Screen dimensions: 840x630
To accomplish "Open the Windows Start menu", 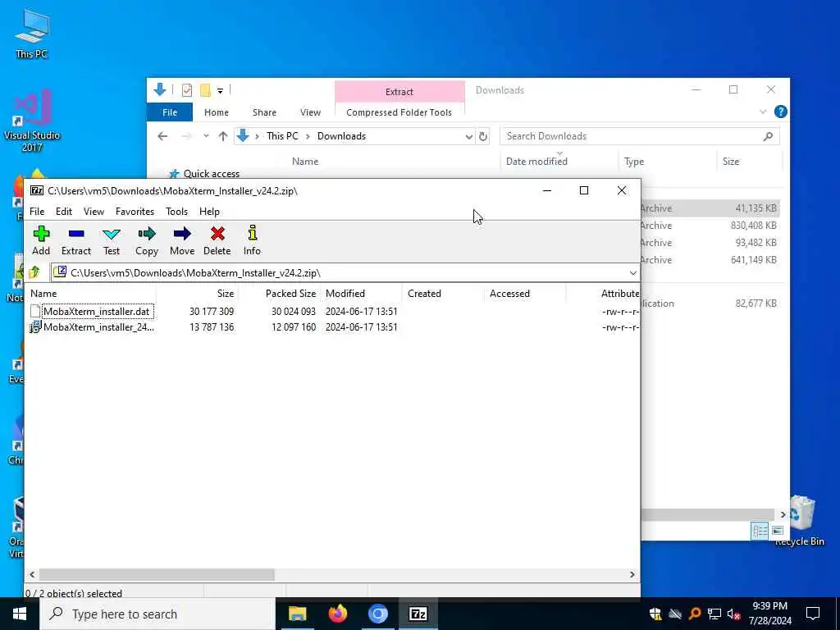I will click(x=20, y=614).
